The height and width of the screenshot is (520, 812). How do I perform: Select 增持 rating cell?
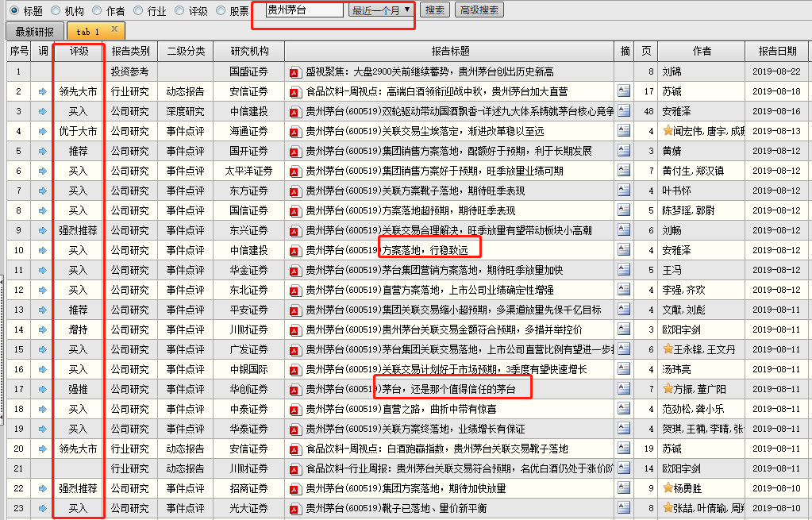[x=79, y=330]
